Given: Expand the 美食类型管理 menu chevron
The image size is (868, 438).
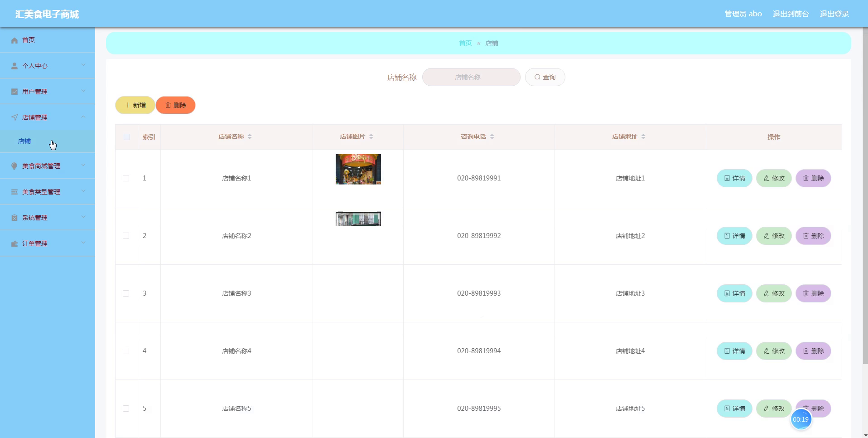Looking at the screenshot, I should (x=83, y=191).
